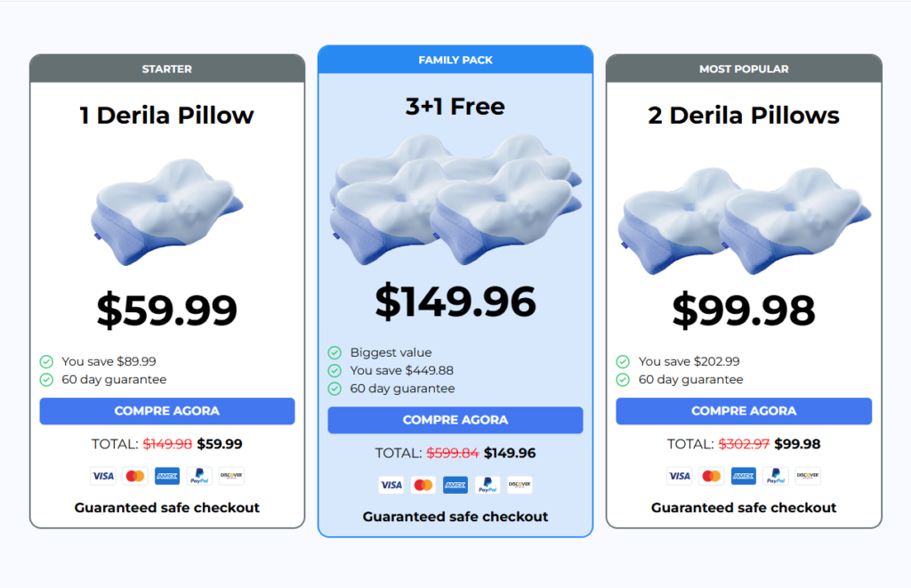
Task: Click Mastercard icon in Starter card
Action: (135, 476)
